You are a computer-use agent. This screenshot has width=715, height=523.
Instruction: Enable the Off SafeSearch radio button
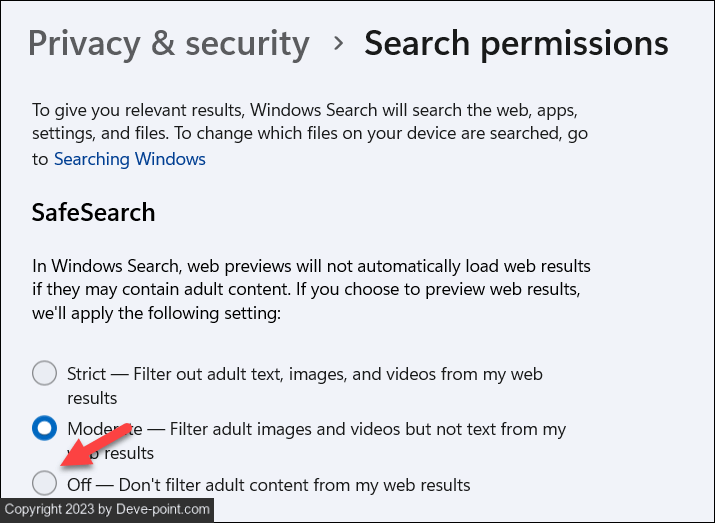pos(44,484)
